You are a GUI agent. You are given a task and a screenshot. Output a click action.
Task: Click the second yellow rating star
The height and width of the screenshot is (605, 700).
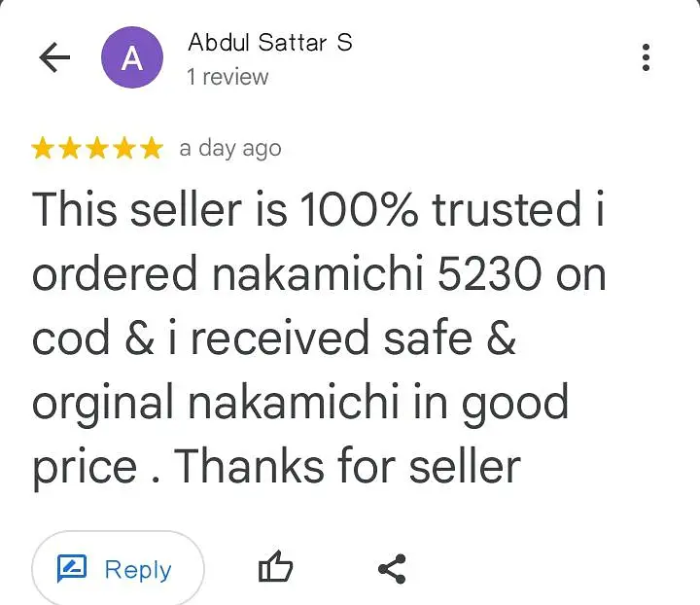click(70, 149)
